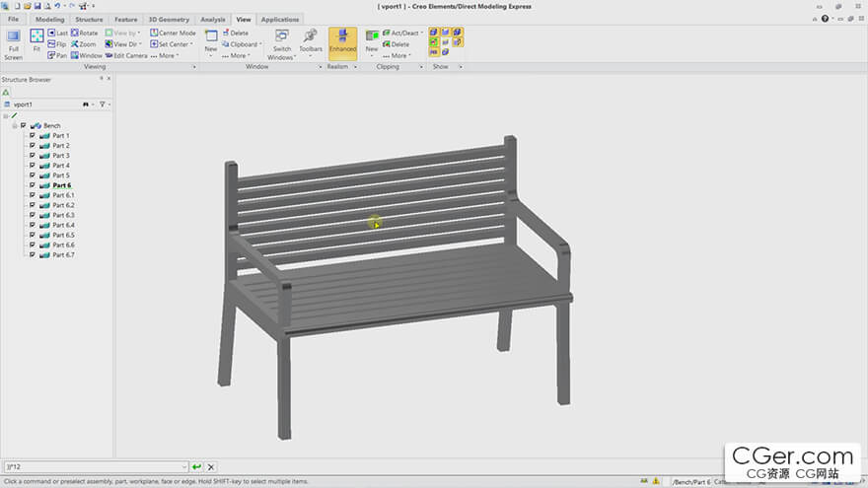Toggle the Bench assembly checkbox
The height and width of the screenshot is (488, 868).
tap(24, 125)
